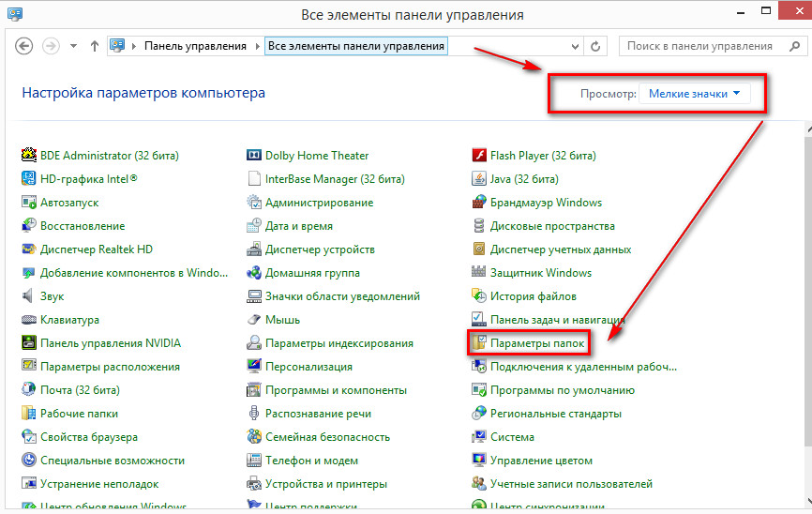Refresh the control panel view

pyautogui.click(x=595, y=46)
